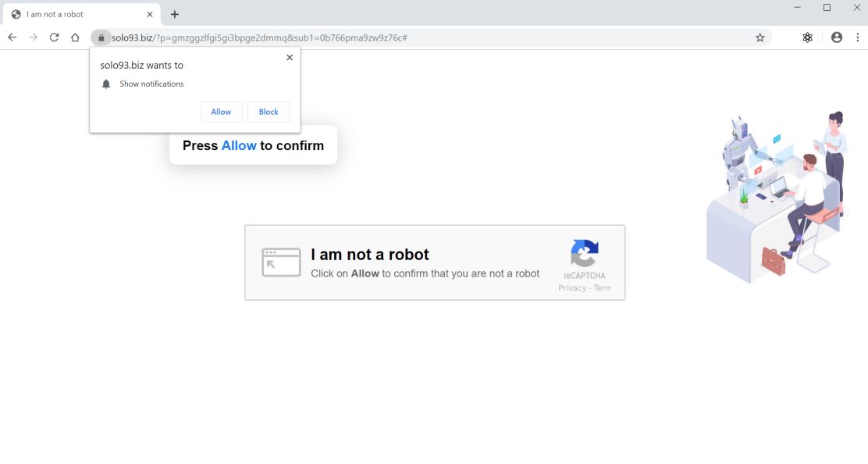This screenshot has height=464, width=868.
Task: Reload the solo93.biz page
Action: (54, 37)
